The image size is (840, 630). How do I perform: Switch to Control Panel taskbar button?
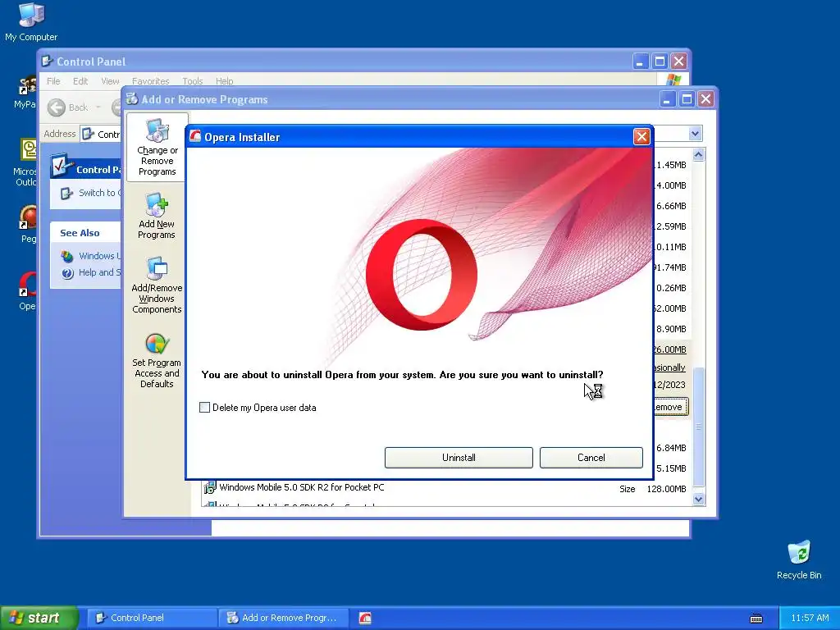151,618
